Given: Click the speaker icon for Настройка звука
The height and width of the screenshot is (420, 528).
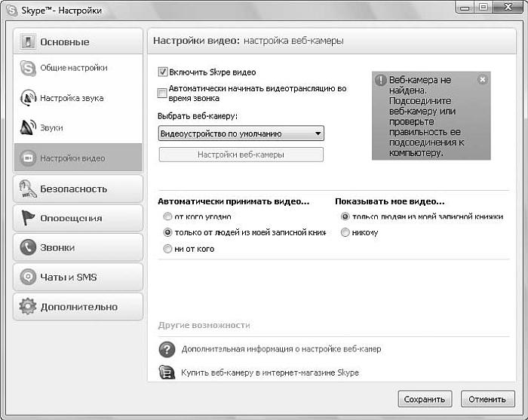Looking at the screenshot, I should (27, 98).
